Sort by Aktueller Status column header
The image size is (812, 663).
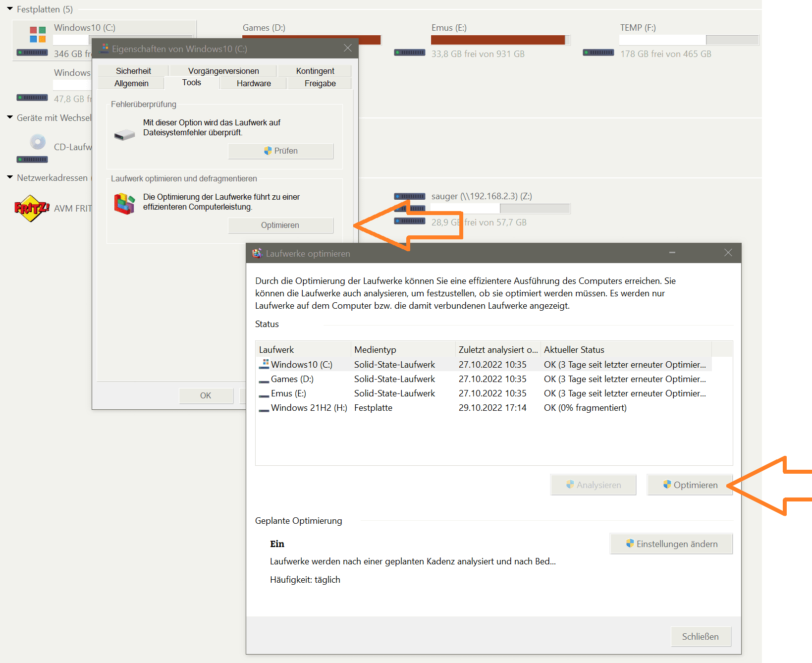coord(626,349)
